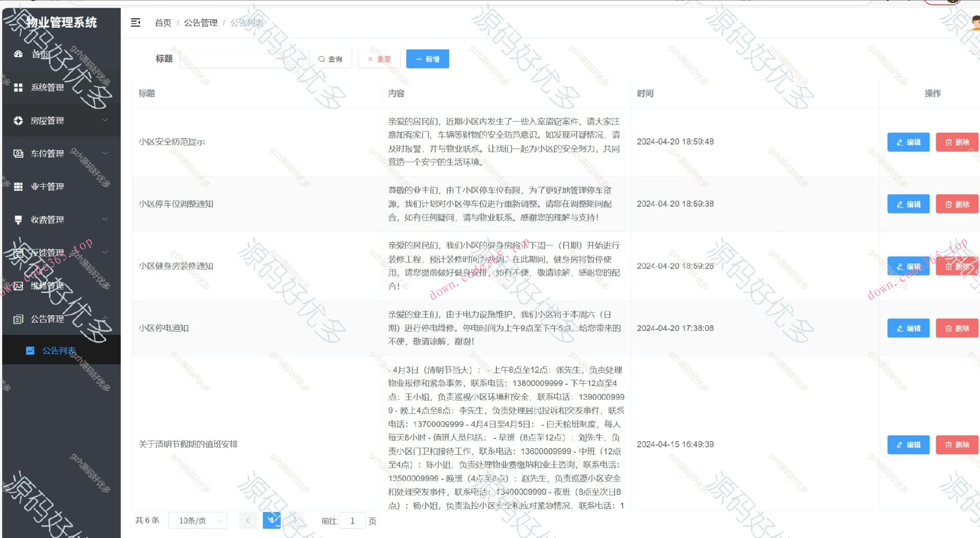Expand the 房屋管理 submenu chevron
This screenshot has width=980, height=538.
[x=106, y=120]
